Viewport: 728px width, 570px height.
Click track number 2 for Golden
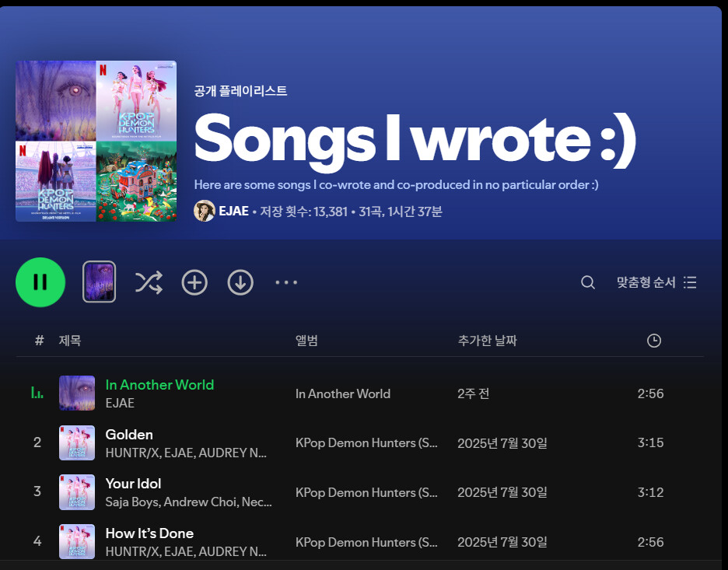click(x=37, y=442)
